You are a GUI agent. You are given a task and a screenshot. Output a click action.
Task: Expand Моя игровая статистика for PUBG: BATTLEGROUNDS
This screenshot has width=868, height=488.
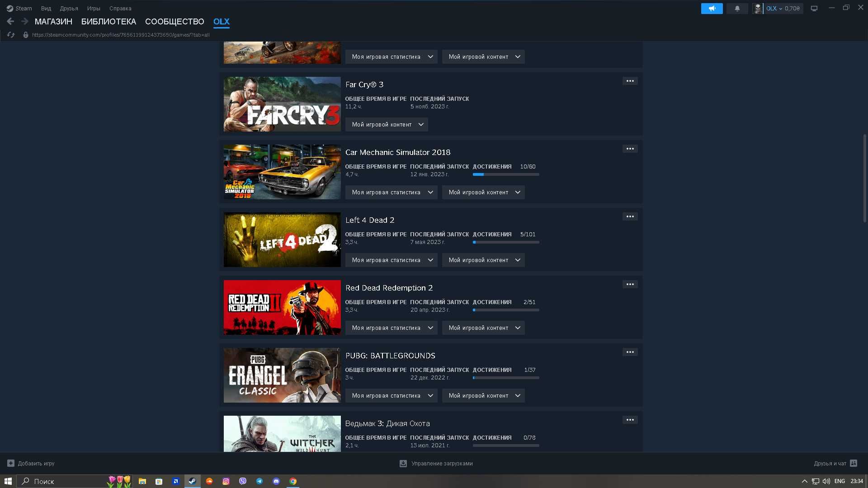(391, 395)
